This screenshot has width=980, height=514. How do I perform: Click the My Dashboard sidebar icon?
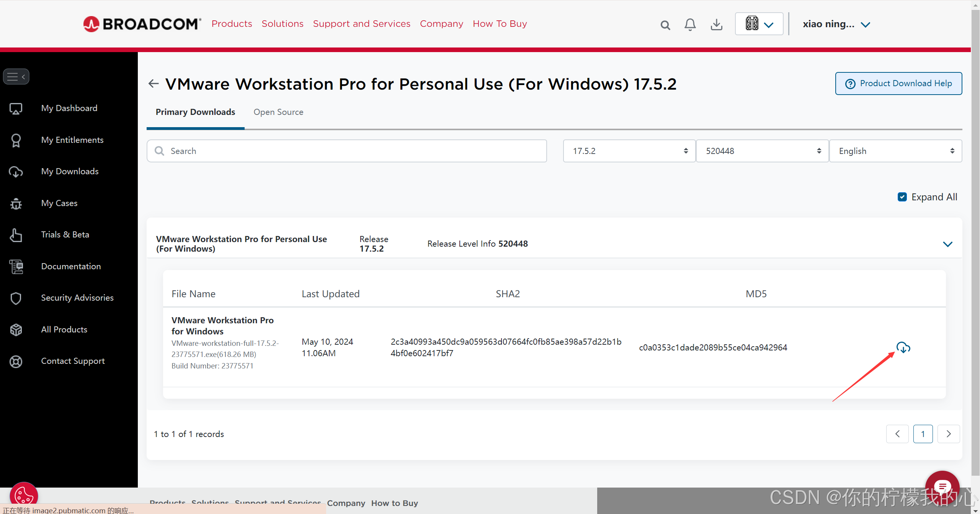pos(16,108)
